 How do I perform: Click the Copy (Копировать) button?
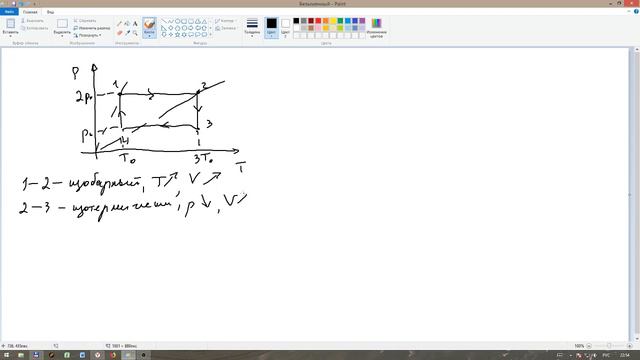[x=35, y=28]
